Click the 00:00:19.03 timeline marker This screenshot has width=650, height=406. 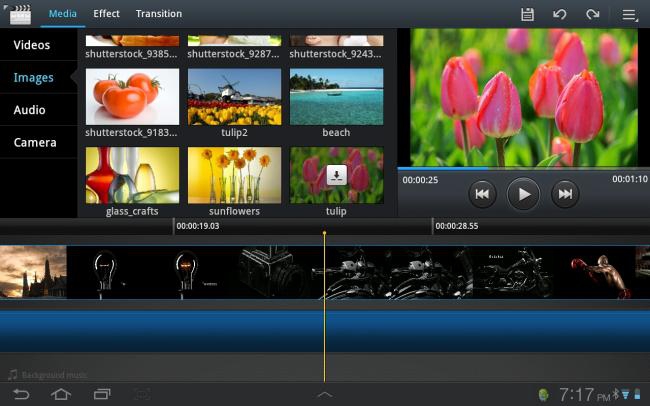pos(198,226)
